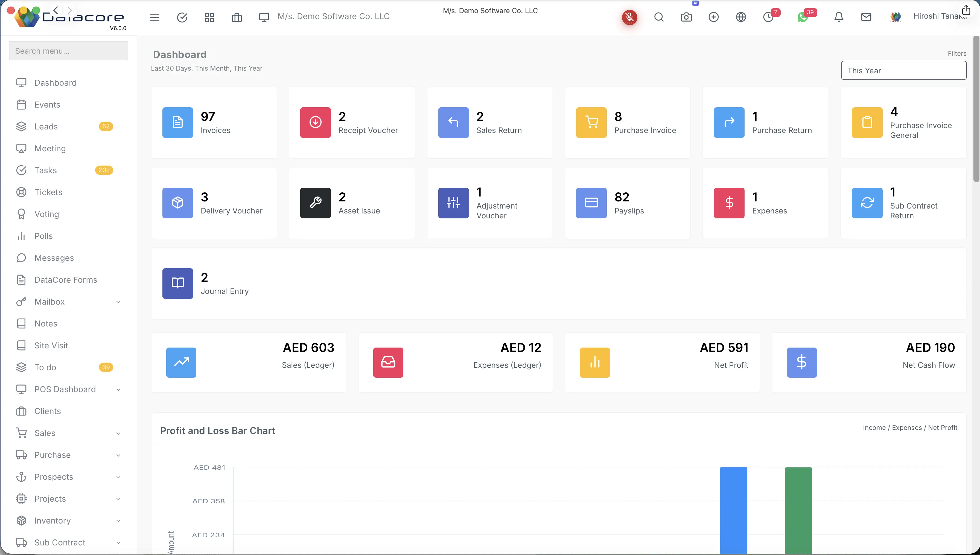This screenshot has height=555, width=980.
Task: Open the mail envelope icon
Action: click(866, 17)
